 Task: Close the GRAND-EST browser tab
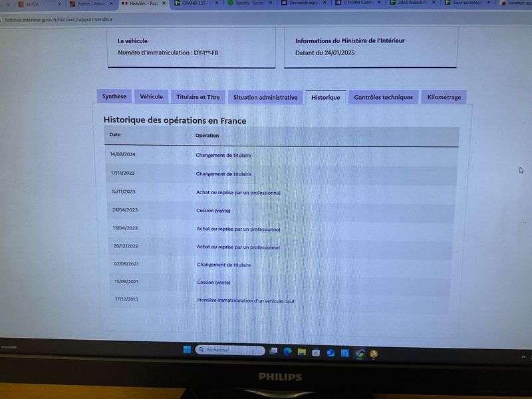[217, 3]
